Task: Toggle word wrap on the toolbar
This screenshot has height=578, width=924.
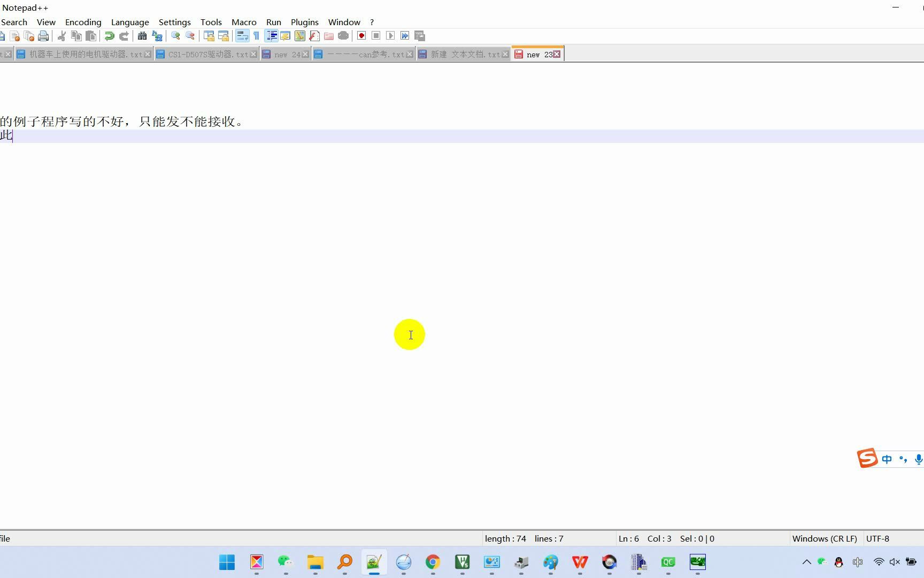Action: (242, 35)
